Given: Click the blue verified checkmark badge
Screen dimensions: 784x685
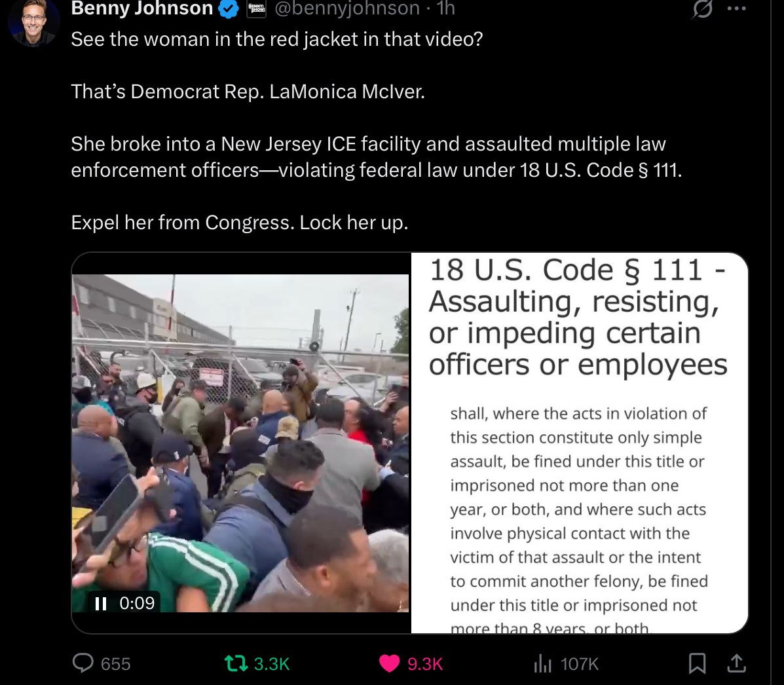Looking at the screenshot, I should (229, 9).
